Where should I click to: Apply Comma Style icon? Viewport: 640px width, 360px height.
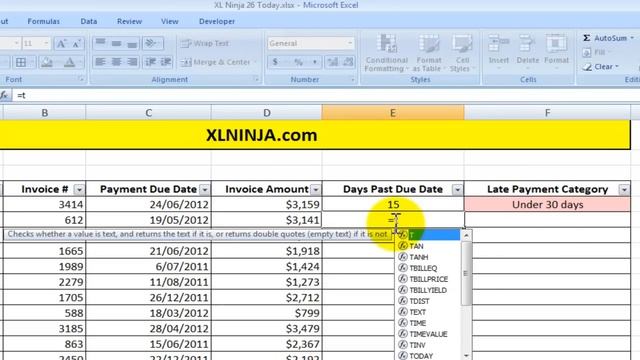tap(315, 62)
